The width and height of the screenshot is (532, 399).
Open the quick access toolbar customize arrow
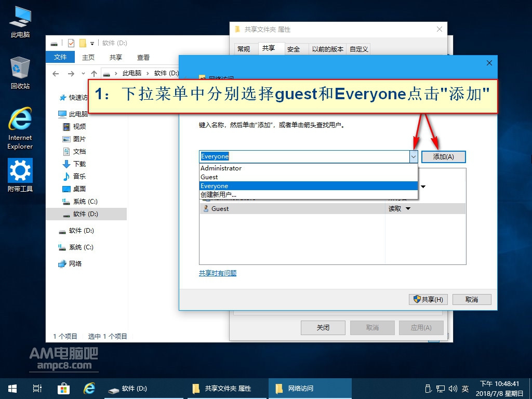coord(92,44)
